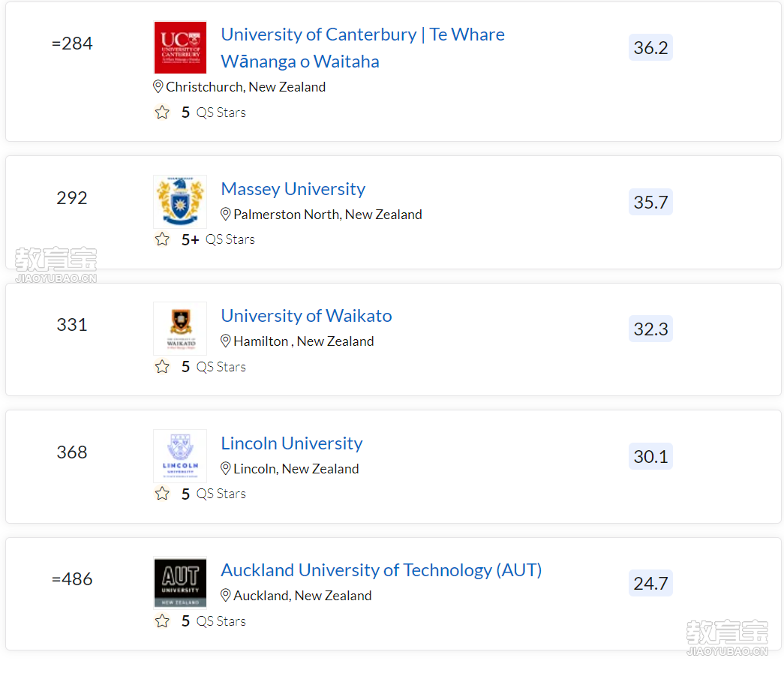Click the location pin beside Christchurch
The image size is (784, 673).
[158, 86]
